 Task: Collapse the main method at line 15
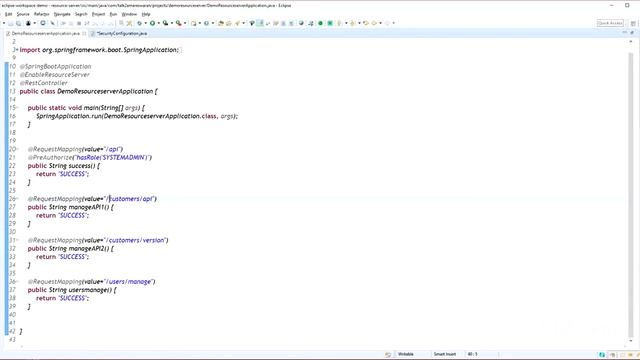(17, 108)
